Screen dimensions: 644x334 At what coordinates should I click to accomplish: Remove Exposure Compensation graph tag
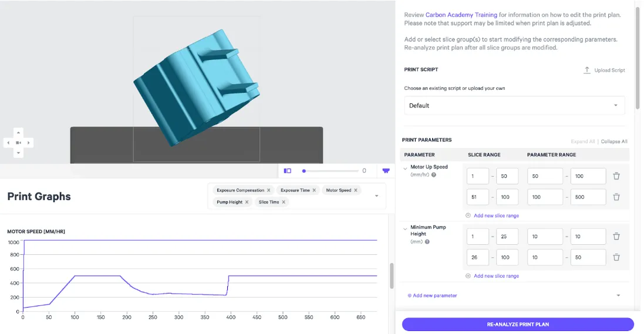click(269, 190)
